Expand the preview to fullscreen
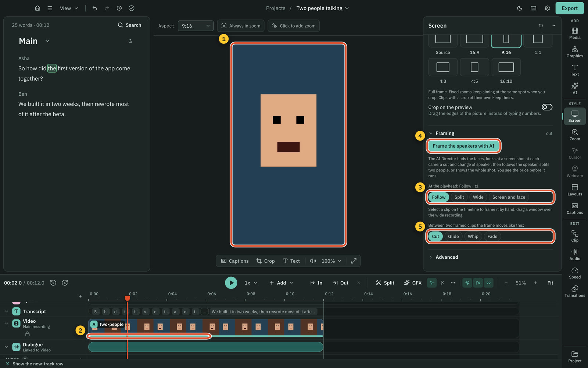 (354, 261)
